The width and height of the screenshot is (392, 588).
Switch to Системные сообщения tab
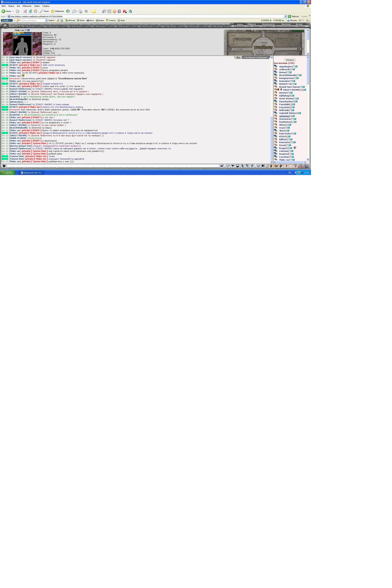coord(255,57)
